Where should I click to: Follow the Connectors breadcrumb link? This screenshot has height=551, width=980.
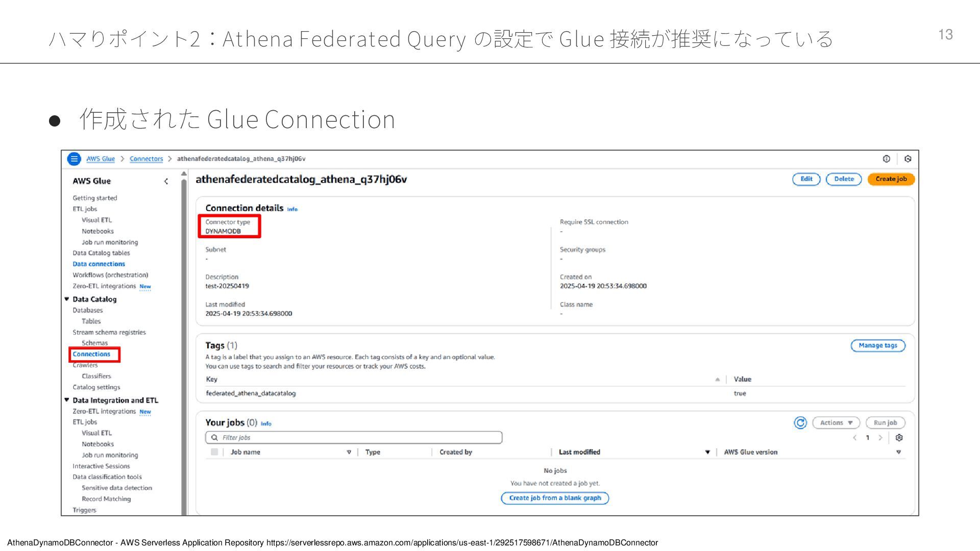(x=146, y=159)
